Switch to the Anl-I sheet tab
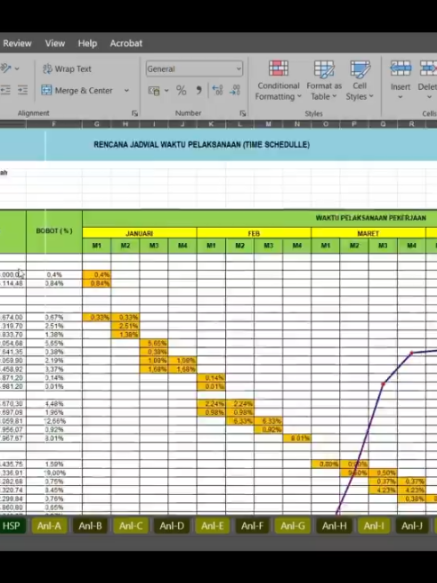Screen dimensions: 437x583 374,526
